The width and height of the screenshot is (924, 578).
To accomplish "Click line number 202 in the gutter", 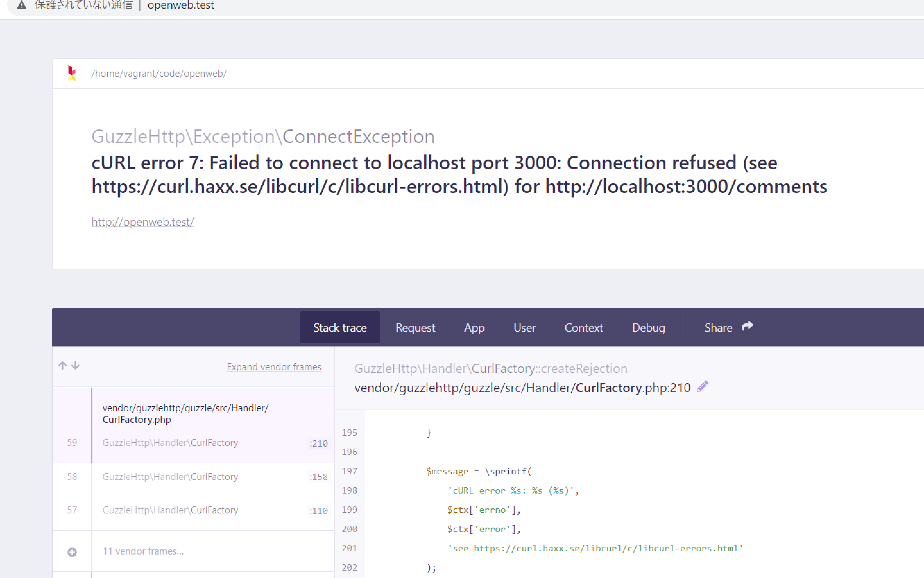I will pyautogui.click(x=349, y=568).
